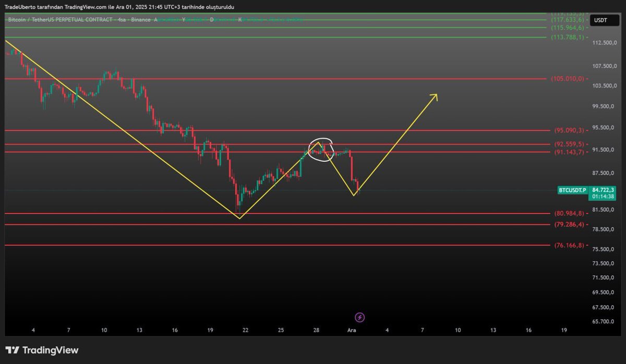Click the 107.500,0 price axis value

coord(606,66)
